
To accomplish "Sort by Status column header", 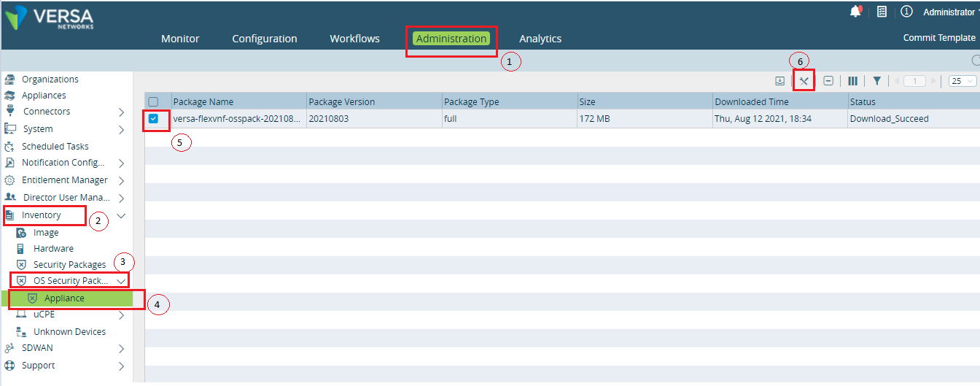I will (x=914, y=101).
